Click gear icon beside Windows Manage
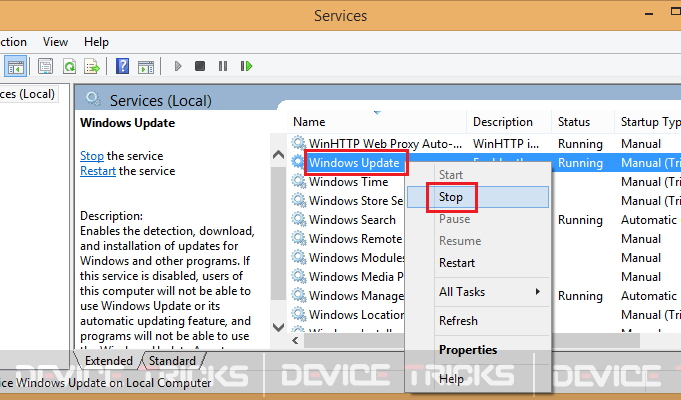Image resolution: width=681 pixels, height=400 pixels. 298,295
